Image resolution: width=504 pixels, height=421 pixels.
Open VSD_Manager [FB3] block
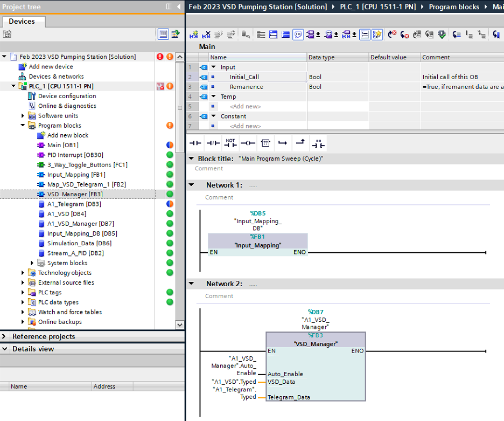(74, 194)
